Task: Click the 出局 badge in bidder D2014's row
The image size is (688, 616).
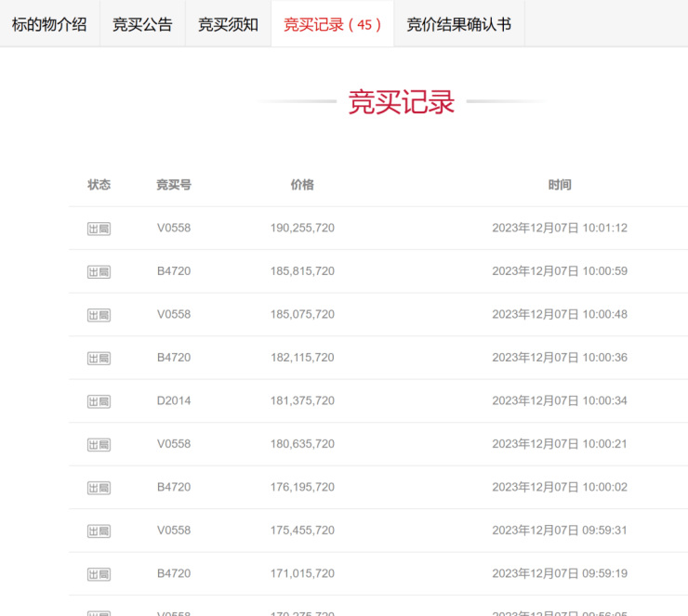Action: tap(99, 401)
